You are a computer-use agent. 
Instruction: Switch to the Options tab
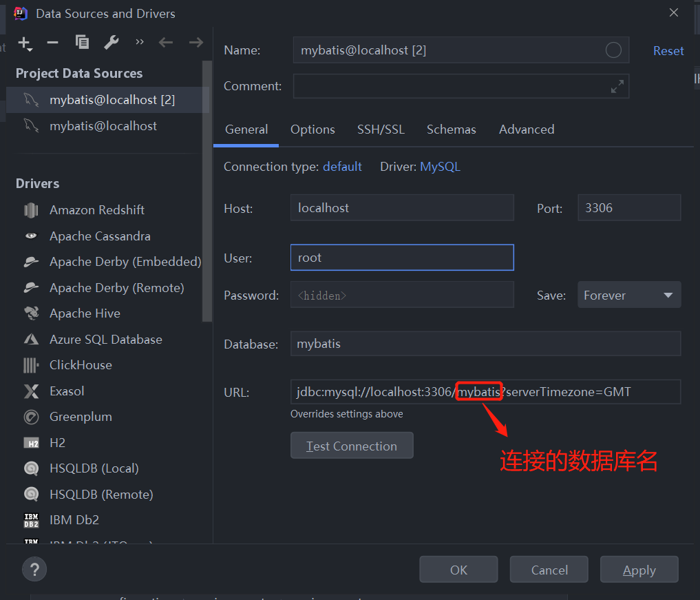[x=312, y=130]
